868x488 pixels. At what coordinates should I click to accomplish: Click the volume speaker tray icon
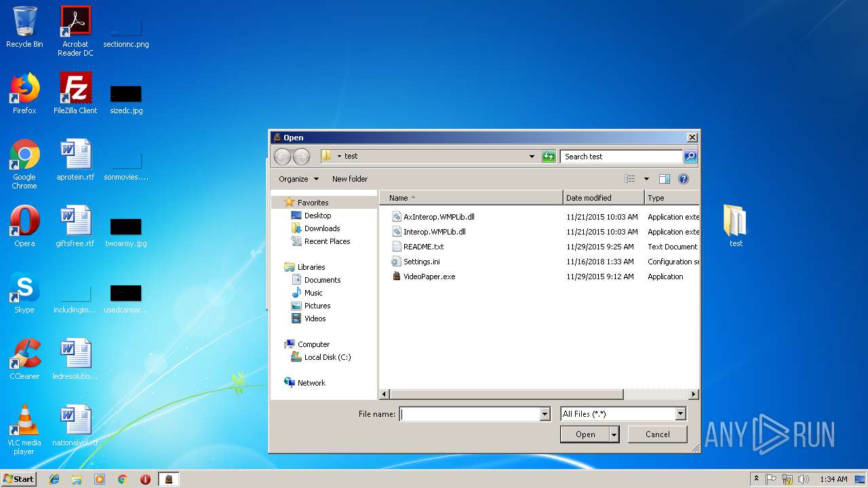pos(804,479)
